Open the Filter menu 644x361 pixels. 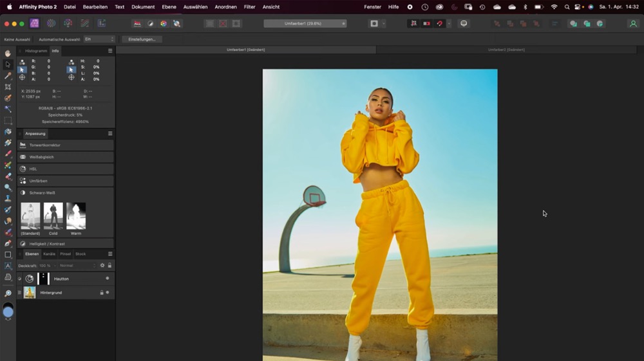(x=249, y=7)
